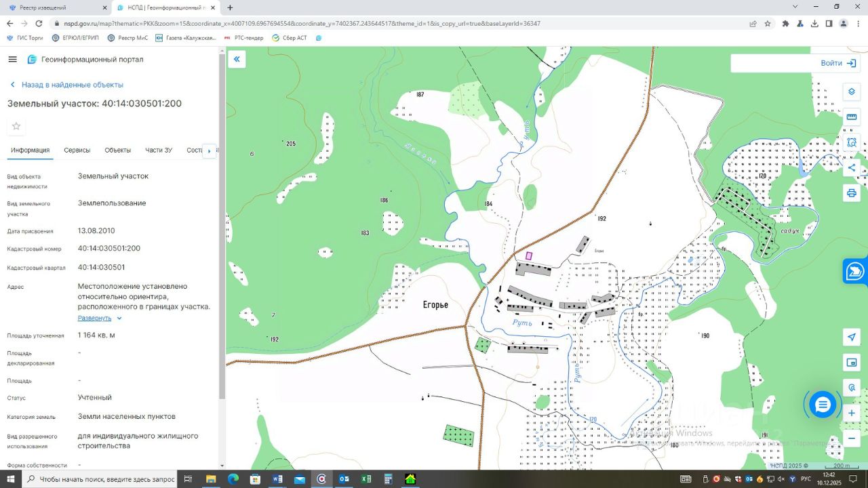Close the Реестр извещений tab

point(104,7)
